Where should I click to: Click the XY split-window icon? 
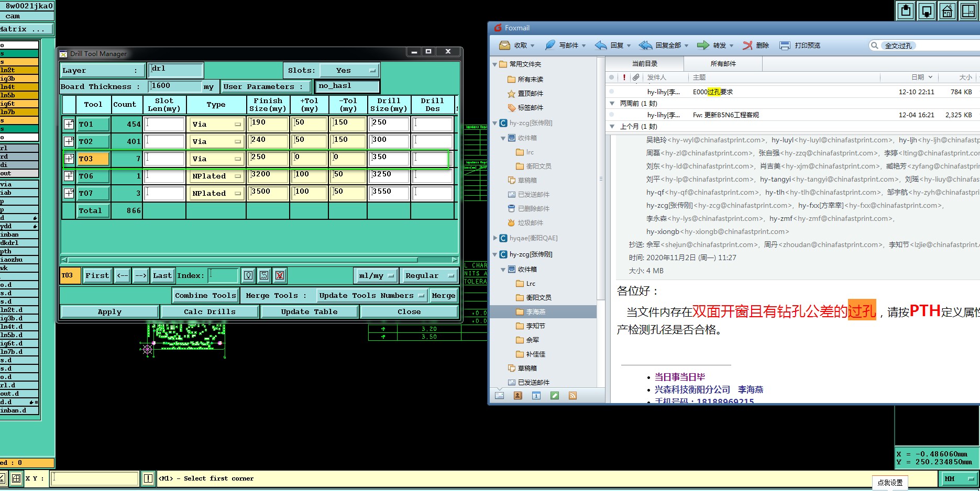968,10
